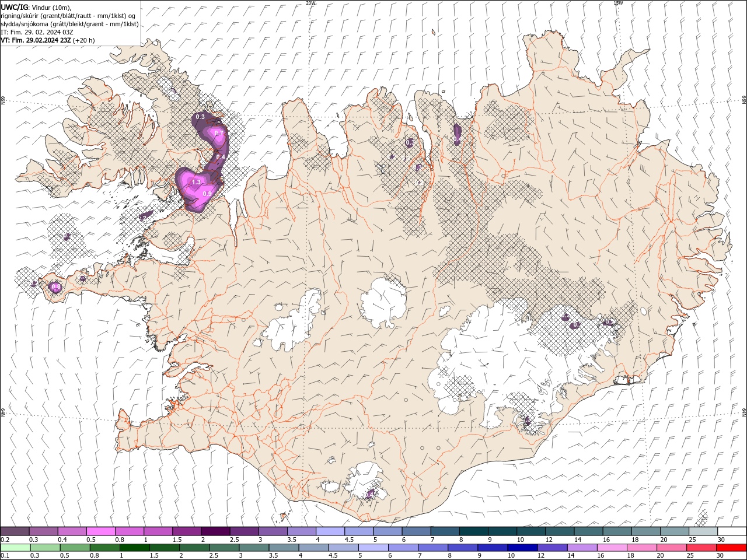Click the 'slydda/snjókoma' legend description line
The image size is (747, 560).
(x=70, y=24)
